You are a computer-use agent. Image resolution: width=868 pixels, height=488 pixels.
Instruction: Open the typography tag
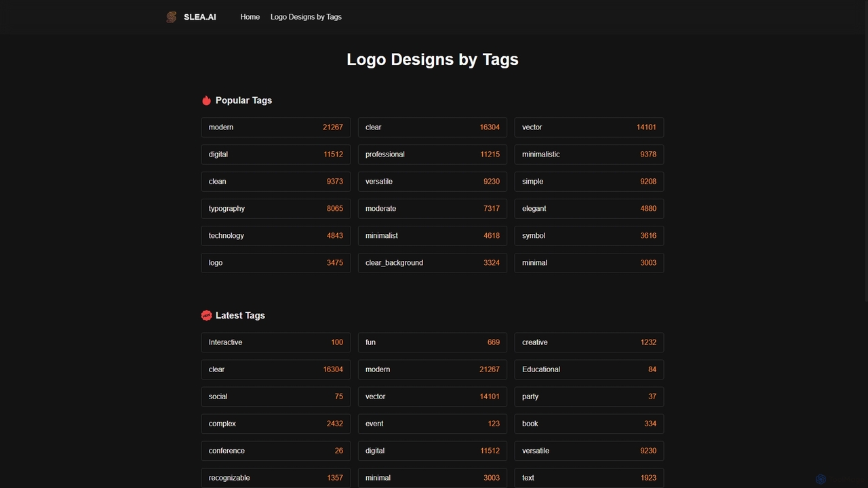point(276,209)
